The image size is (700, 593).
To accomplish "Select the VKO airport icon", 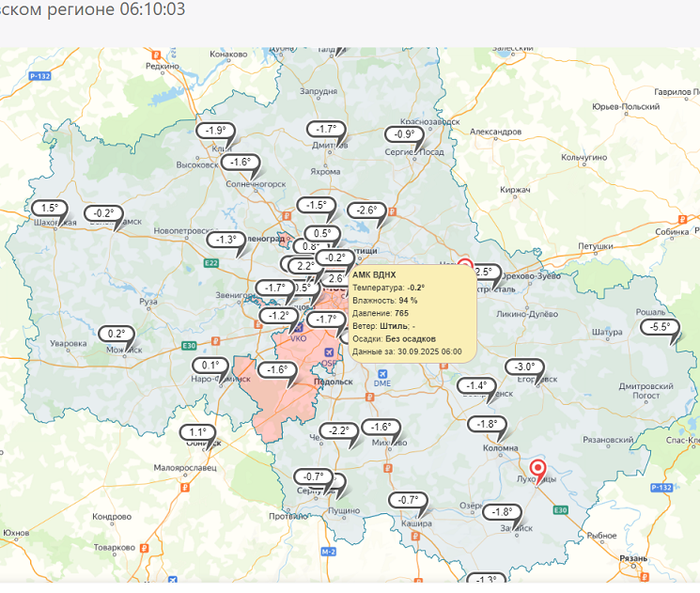I will (x=300, y=331).
